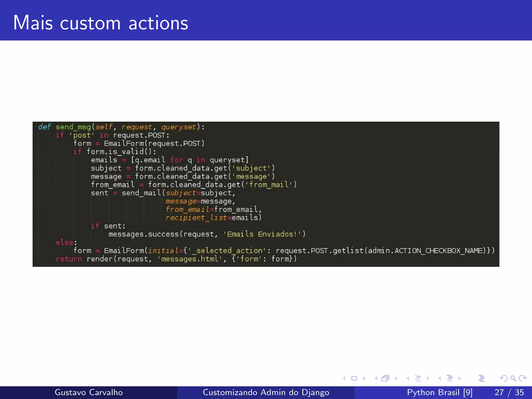
Task: Jump to previous section arrow
Action: (440, 378)
